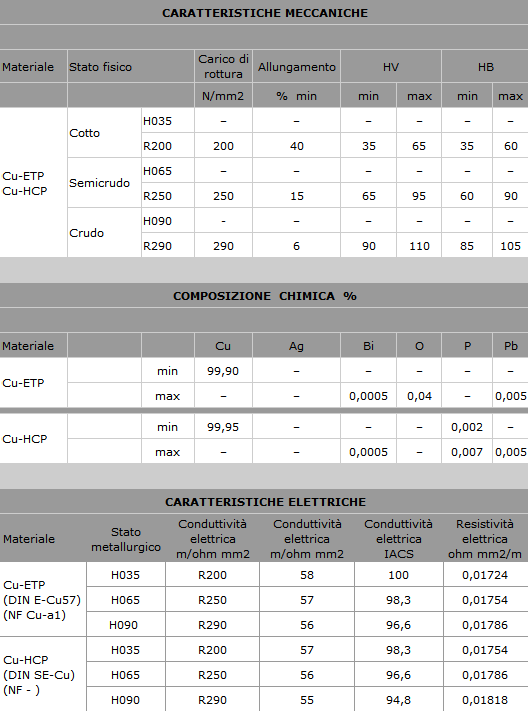Viewport: 528px width, 711px height.
Task: Select the 0,007 phosphorus max value
Action: pos(467,452)
